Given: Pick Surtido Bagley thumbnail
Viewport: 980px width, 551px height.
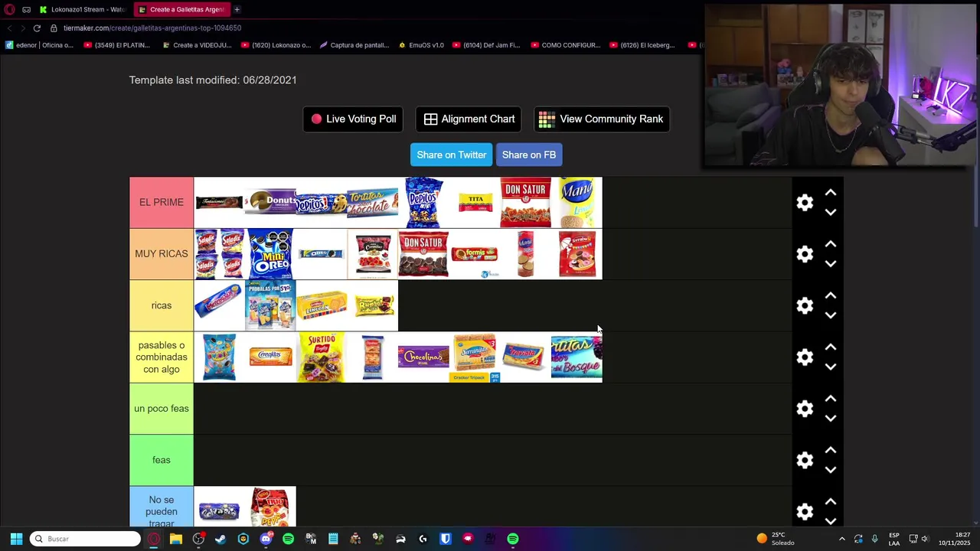Looking at the screenshot, I should 322,357.
